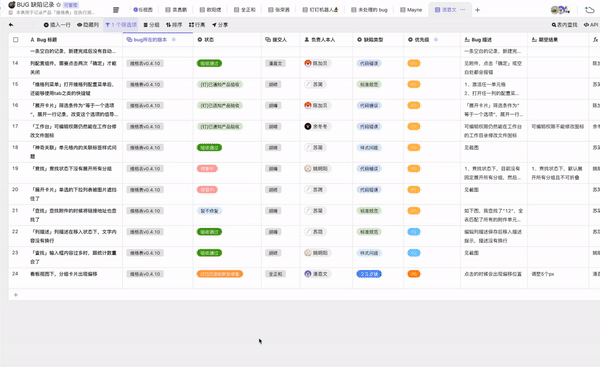The height and width of the screenshot is (367, 600).
Task: Open 表内查找 search in table
Action: (x=564, y=25)
